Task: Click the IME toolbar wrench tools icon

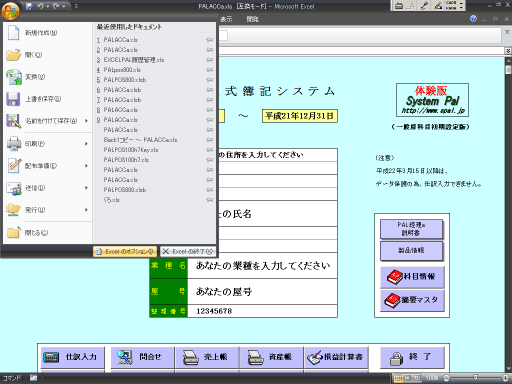Action: (424, 6)
